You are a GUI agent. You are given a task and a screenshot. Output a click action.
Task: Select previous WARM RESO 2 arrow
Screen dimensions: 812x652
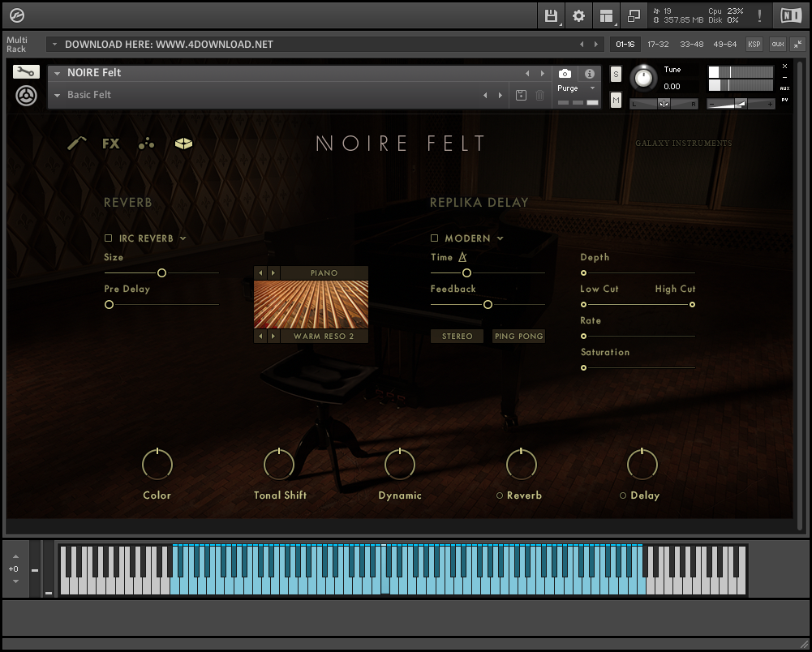(x=260, y=336)
